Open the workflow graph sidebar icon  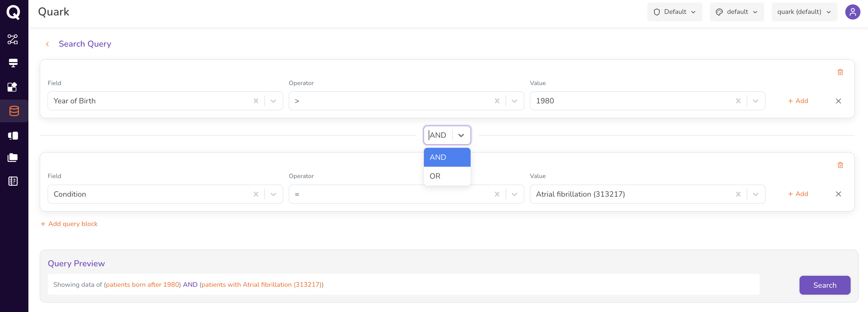pos(13,39)
